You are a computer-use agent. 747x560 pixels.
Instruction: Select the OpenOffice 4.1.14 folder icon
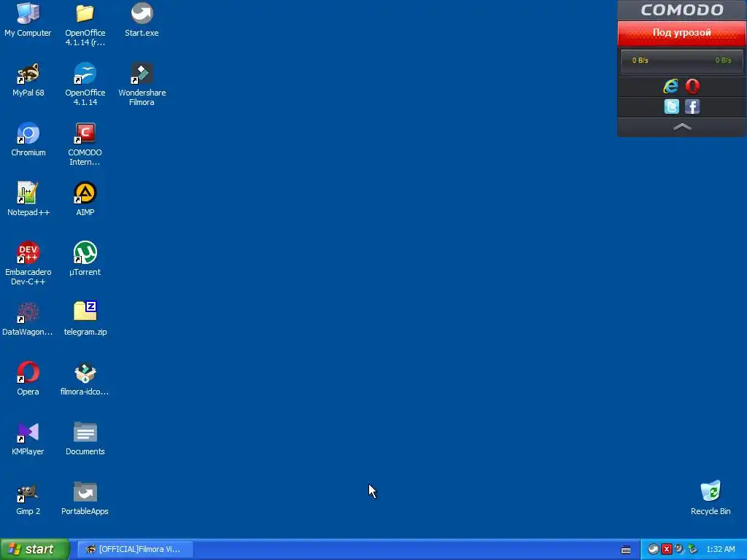(85, 24)
